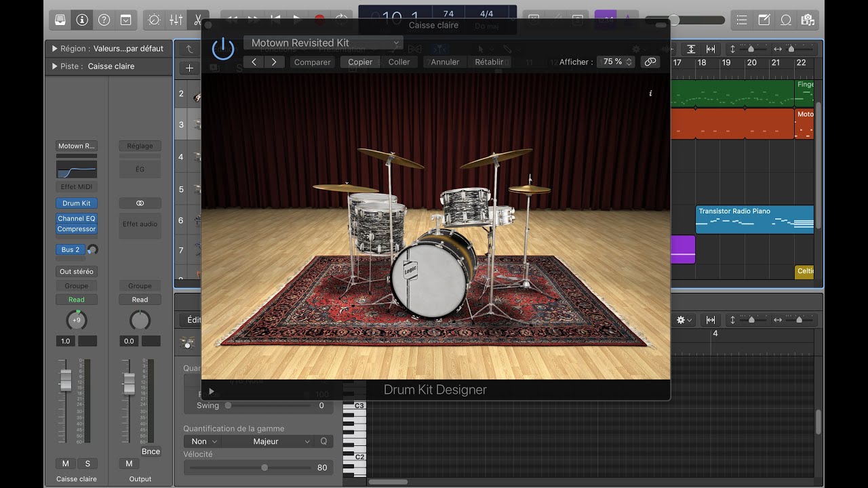Screen dimensions: 868x488
Task: Open the Mixer faders icon
Action: click(176, 20)
